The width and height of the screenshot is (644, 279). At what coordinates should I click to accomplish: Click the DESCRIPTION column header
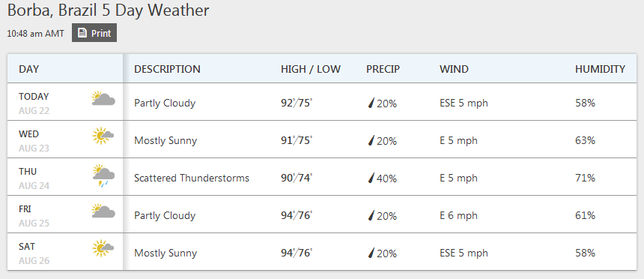167,69
